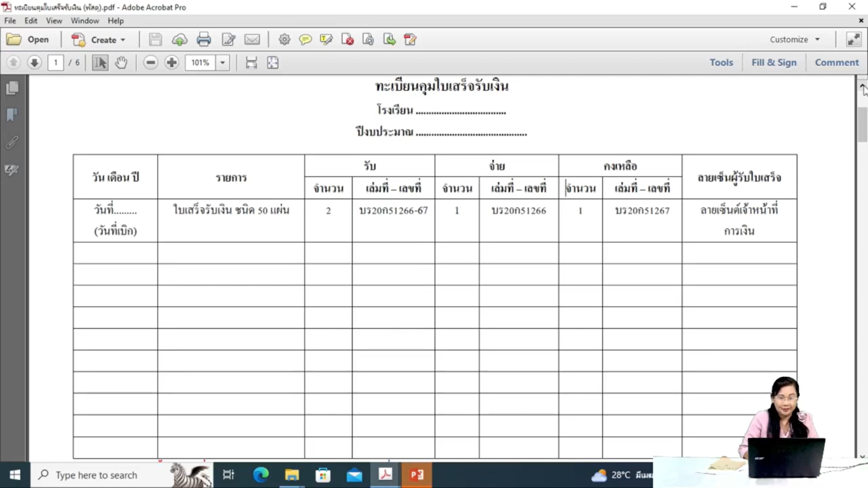Zoom in with the plus button
The height and width of the screenshot is (488, 868).
tap(171, 62)
